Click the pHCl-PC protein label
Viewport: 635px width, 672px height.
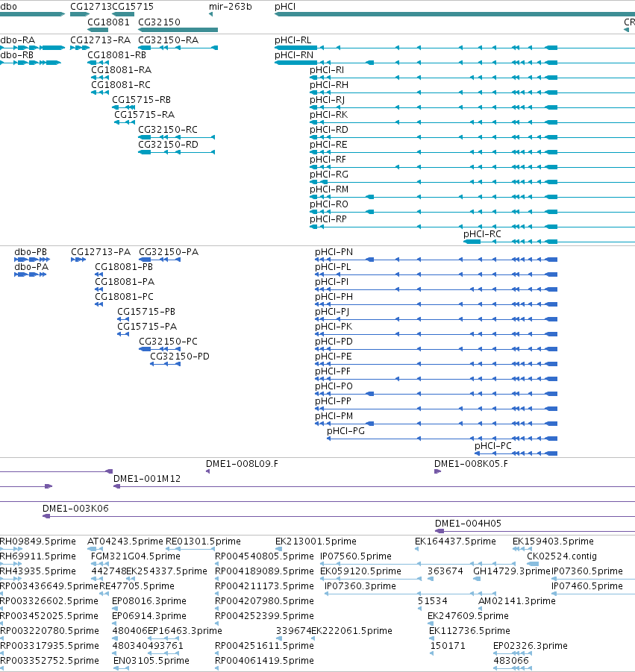pos(493,446)
